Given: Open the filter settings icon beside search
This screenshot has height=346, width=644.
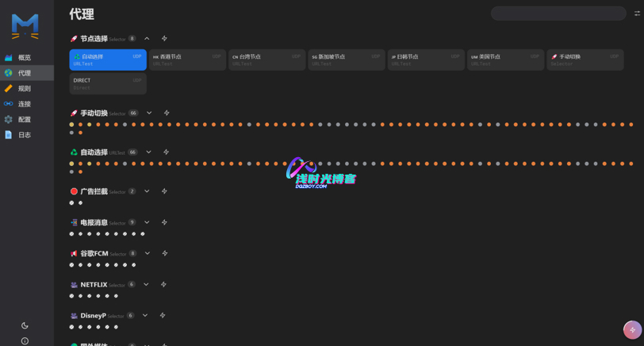Looking at the screenshot, I should [637, 13].
